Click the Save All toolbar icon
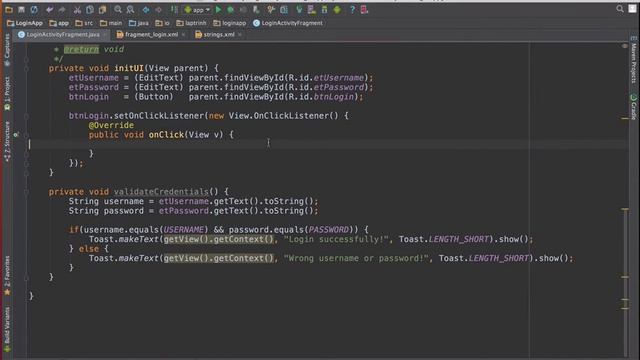The image size is (640, 360). click(22, 9)
